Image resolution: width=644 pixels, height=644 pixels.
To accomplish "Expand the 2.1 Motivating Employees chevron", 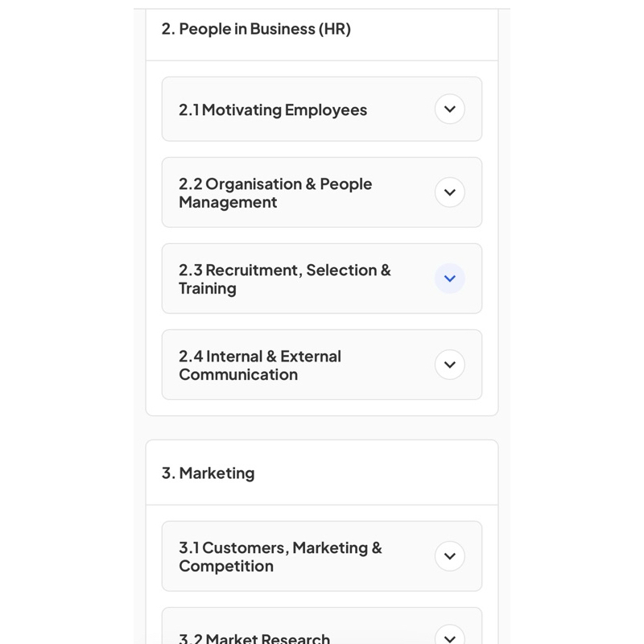I will (x=450, y=109).
